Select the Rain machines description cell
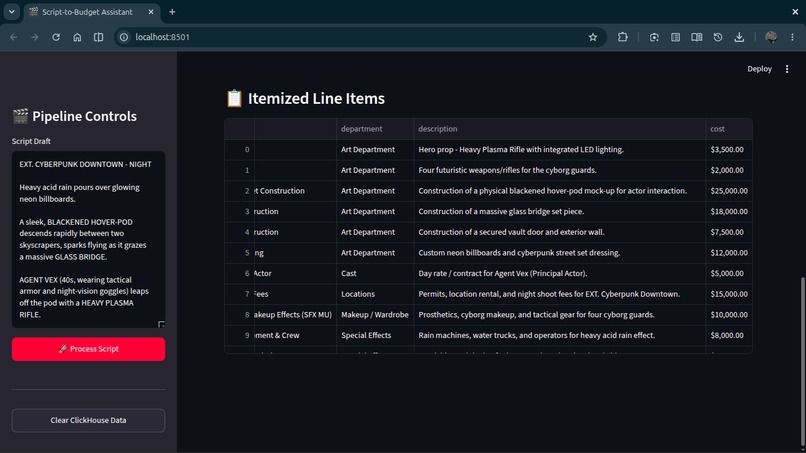806x453 pixels. [x=560, y=335]
